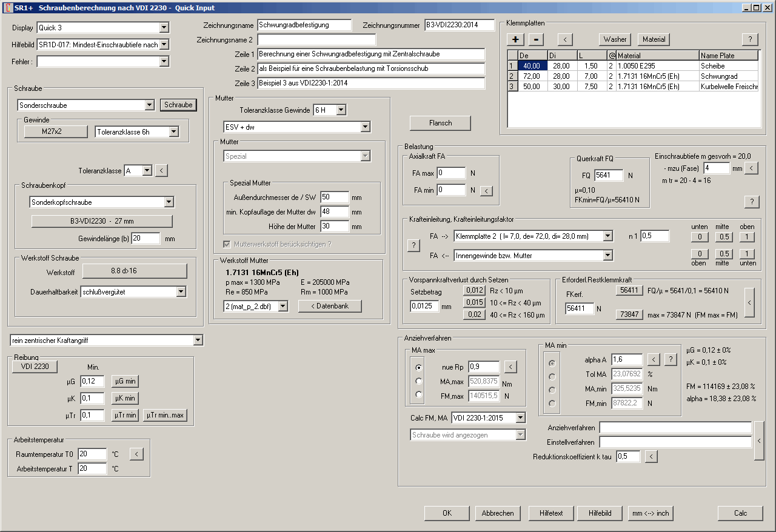The height and width of the screenshot is (532, 776).
Task: Click the plus button to add a Klemmplatte
Action: [515, 39]
